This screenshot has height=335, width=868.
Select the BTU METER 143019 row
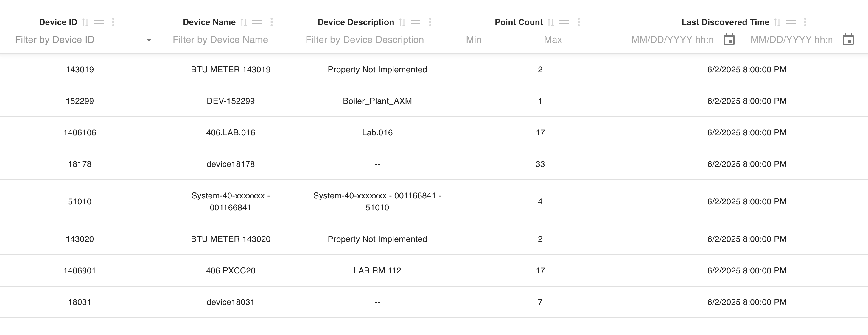tap(434, 69)
